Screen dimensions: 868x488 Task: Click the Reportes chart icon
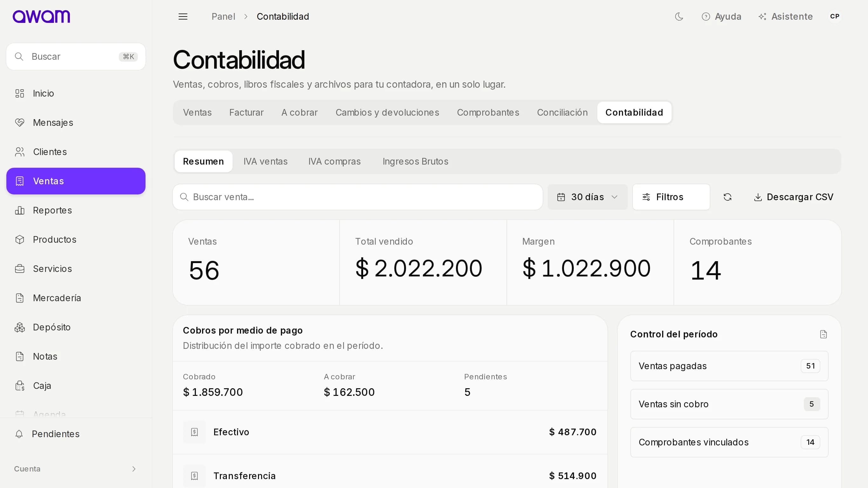pyautogui.click(x=20, y=210)
